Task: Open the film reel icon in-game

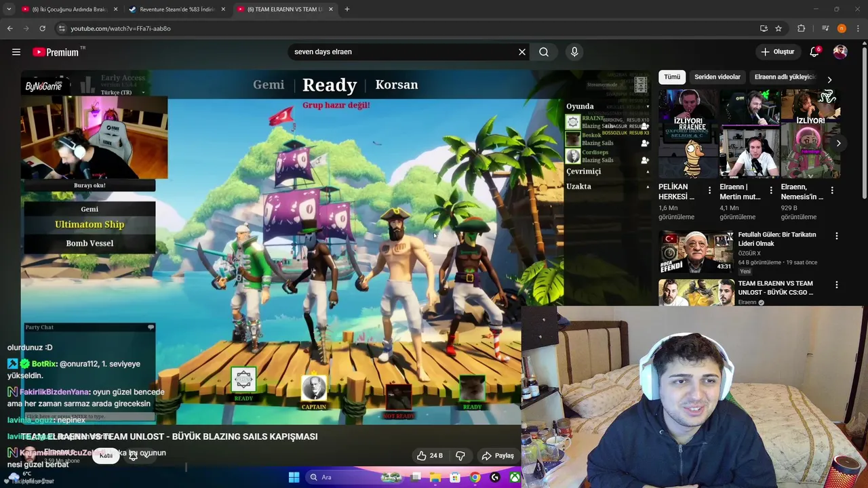Action: [640, 85]
